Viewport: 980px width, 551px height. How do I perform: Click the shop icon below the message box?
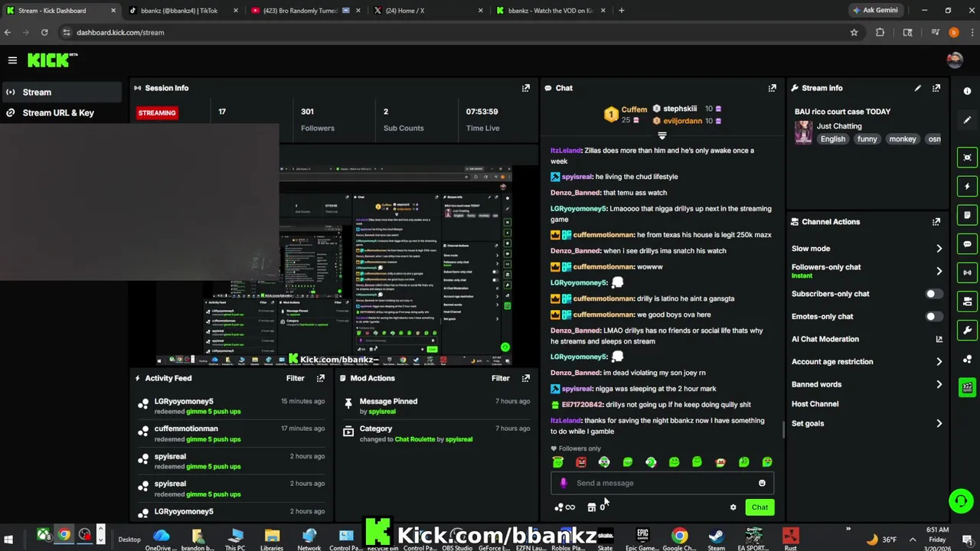[591, 507]
